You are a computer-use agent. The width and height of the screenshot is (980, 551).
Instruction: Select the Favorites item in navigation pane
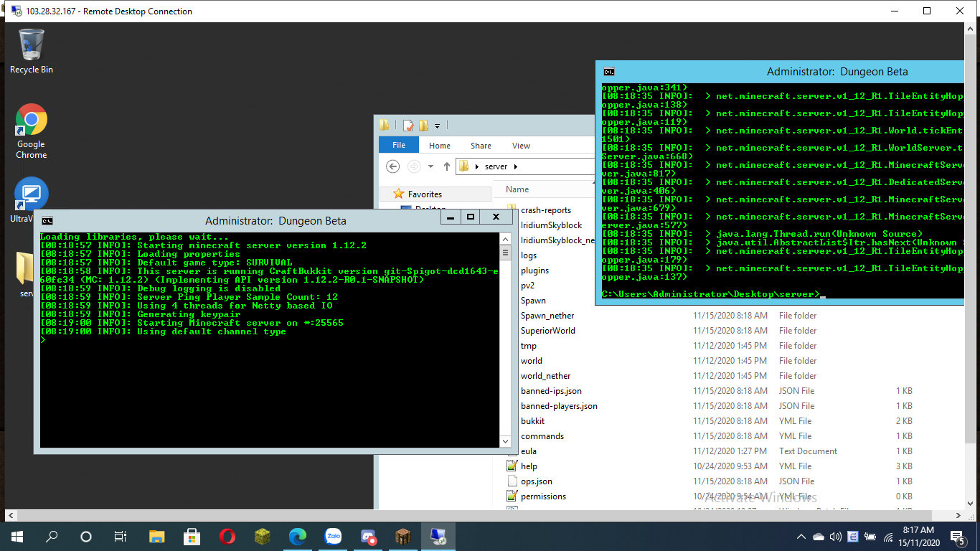point(425,194)
